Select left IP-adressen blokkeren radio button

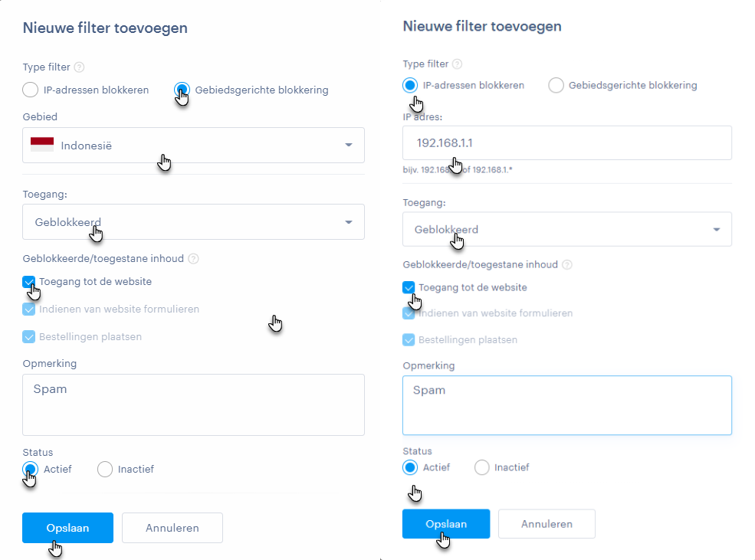click(31, 90)
